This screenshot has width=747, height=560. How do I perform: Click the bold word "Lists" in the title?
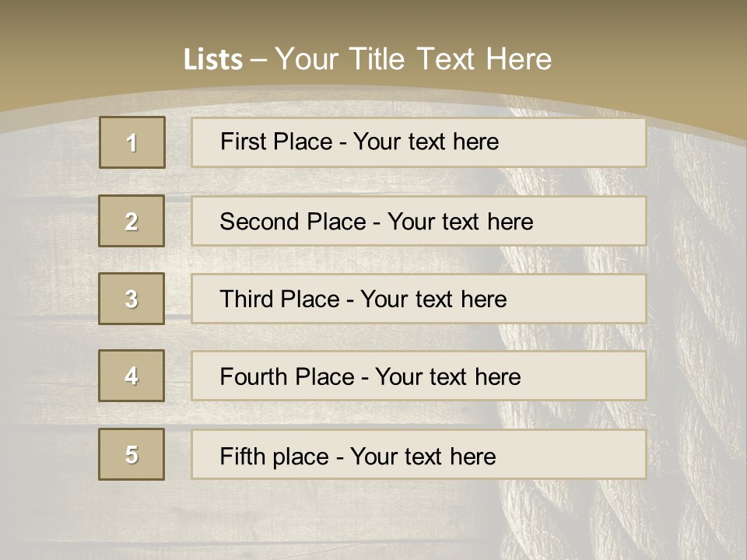[x=212, y=60]
